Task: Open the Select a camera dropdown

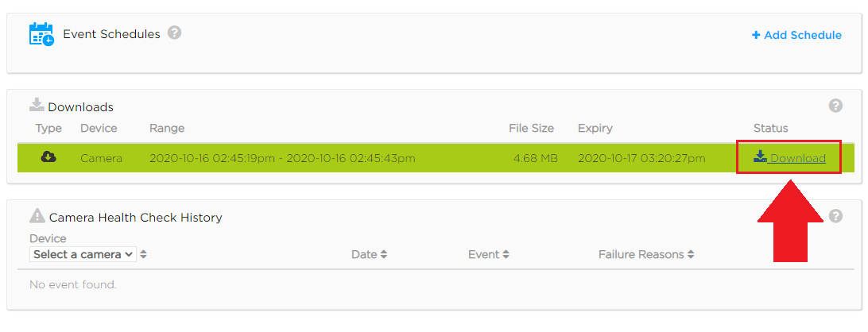Action: pyautogui.click(x=83, y=254)
